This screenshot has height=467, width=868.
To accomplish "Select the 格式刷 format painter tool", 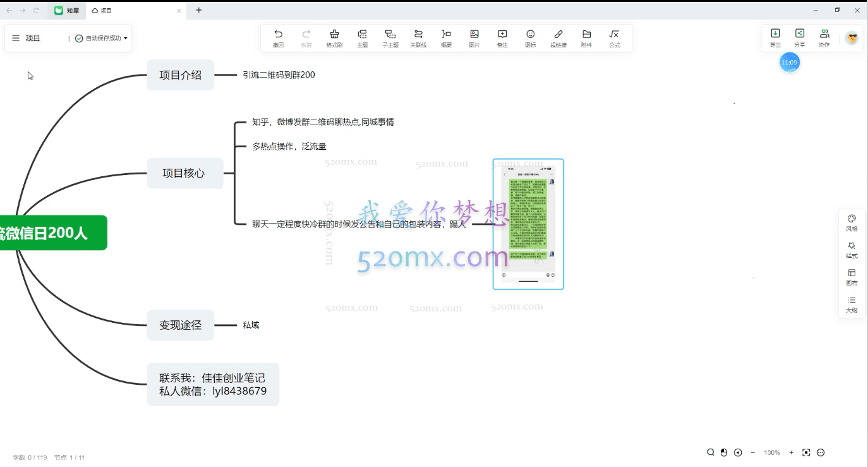I will pos(334,38).
